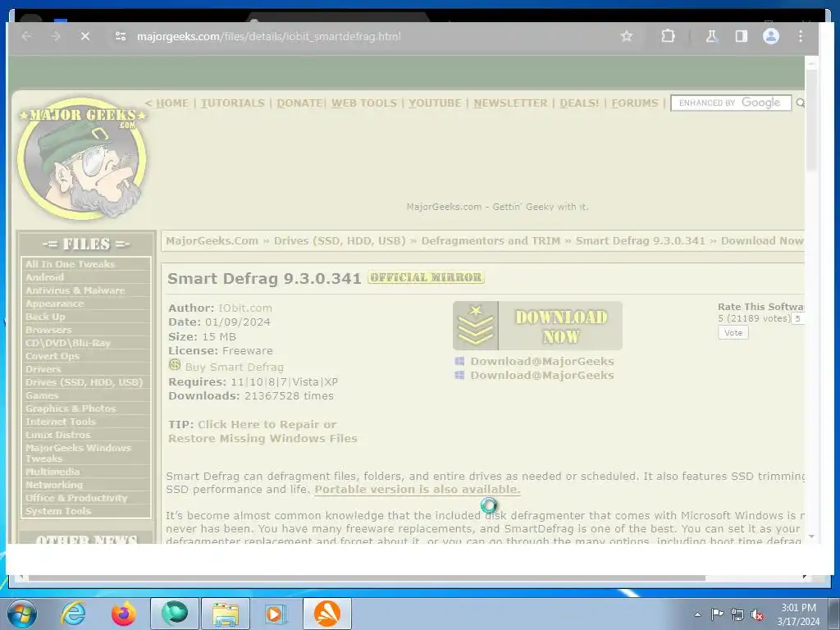This screenshot has height=630, width=840.
Task: Open the TUTORIALS nav menu item
Action: (x=232, y=103)
